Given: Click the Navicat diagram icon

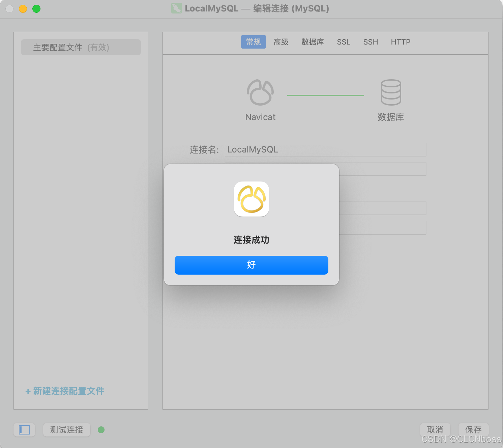Looking at the screenshot, I should [x=260, y=92].
